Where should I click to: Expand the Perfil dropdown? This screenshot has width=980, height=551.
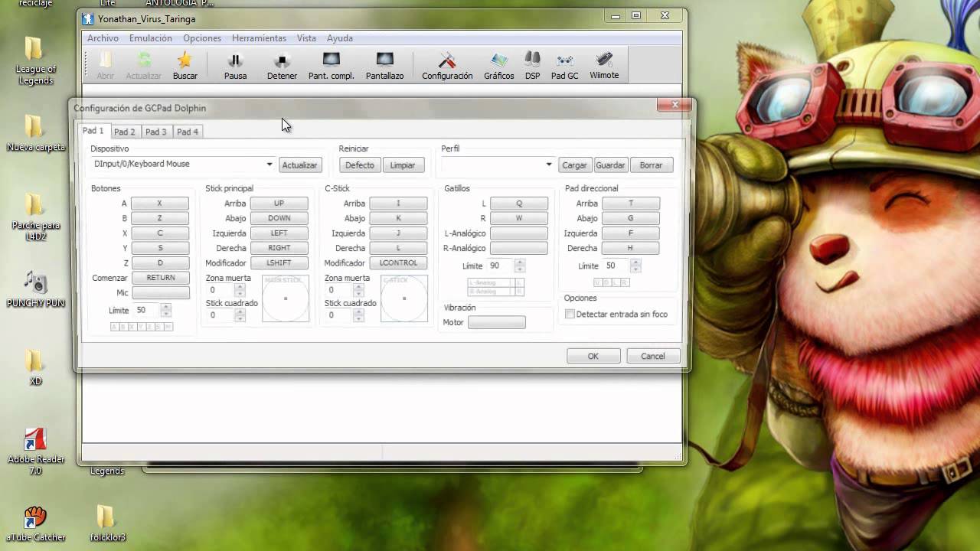coord(548,165)
